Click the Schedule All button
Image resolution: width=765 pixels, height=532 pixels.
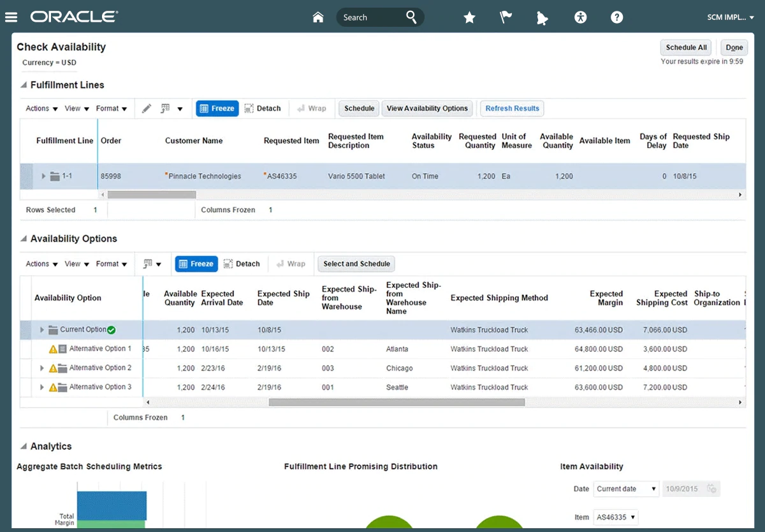(x=686, y=47)
